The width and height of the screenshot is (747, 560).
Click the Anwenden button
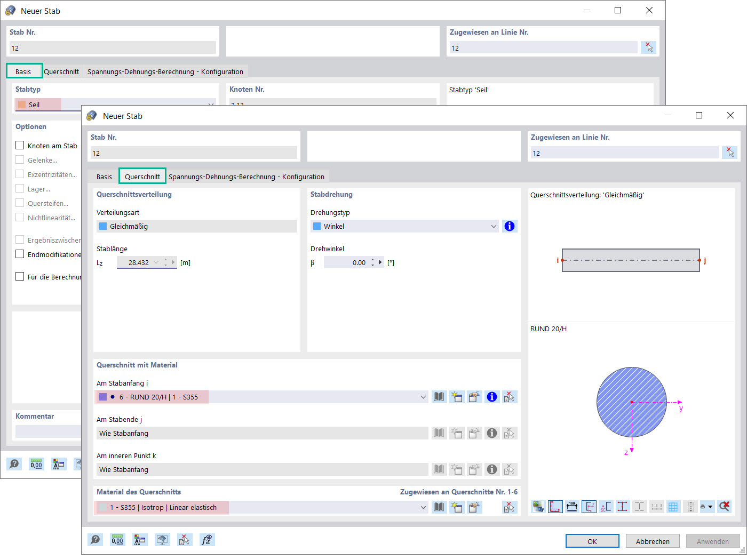(713, 541)
